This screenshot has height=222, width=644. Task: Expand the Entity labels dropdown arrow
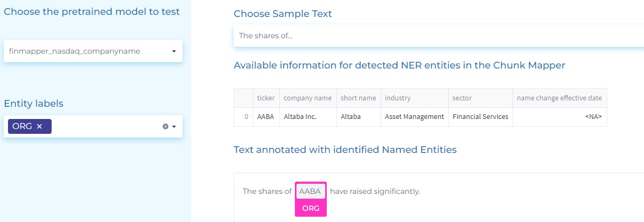[x=174, y=126]
